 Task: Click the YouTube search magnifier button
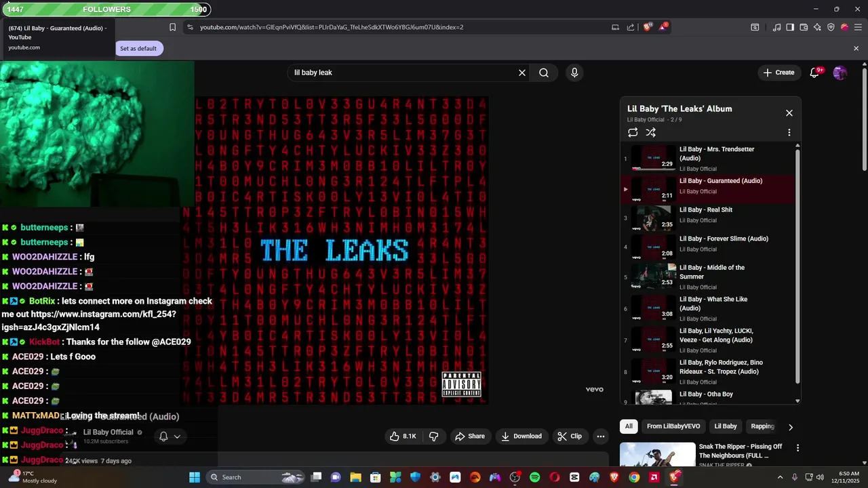click(x=544, y=73)
